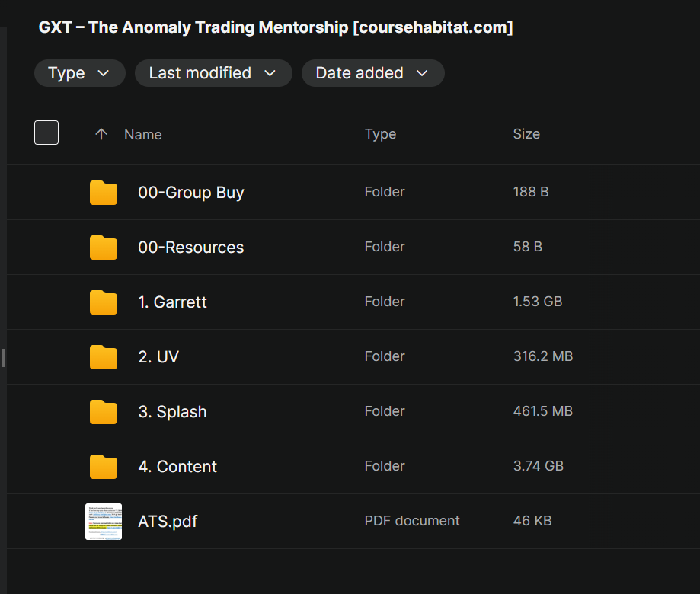Sort by the Name column header
Viewport: 700px width, 594px height.
(143, 134)
